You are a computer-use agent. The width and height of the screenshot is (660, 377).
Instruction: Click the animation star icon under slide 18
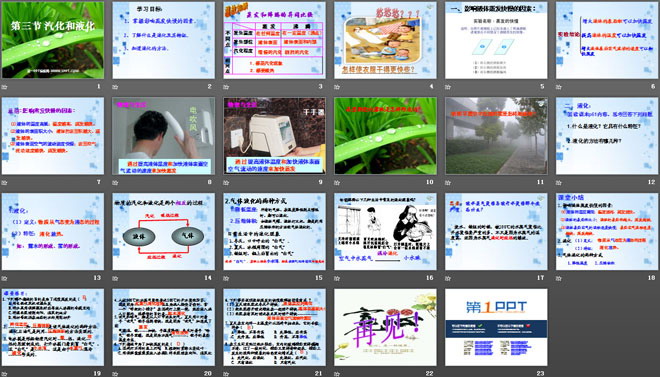pos(559,278)
